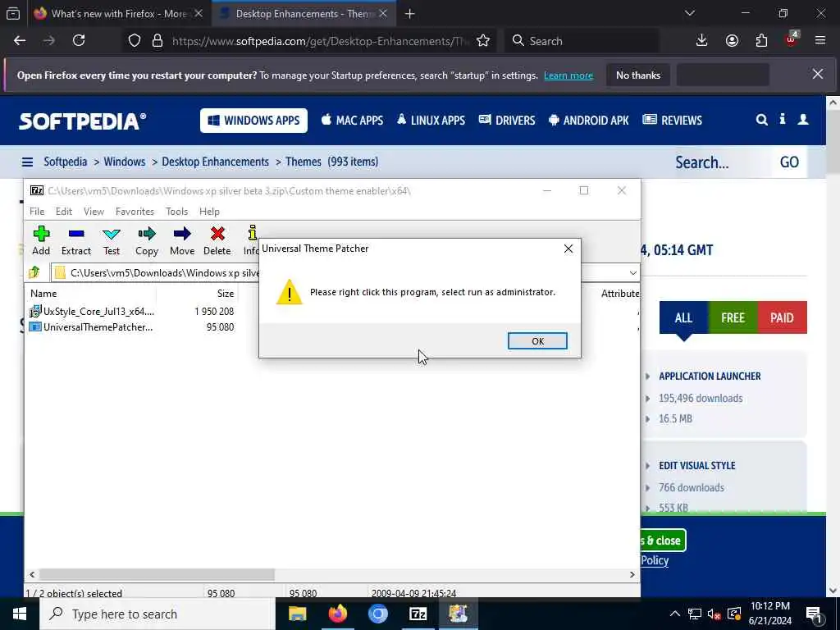Open the Tools menu in 7-Zip
This screenshot has width=840, height=630.
[177, 212]
